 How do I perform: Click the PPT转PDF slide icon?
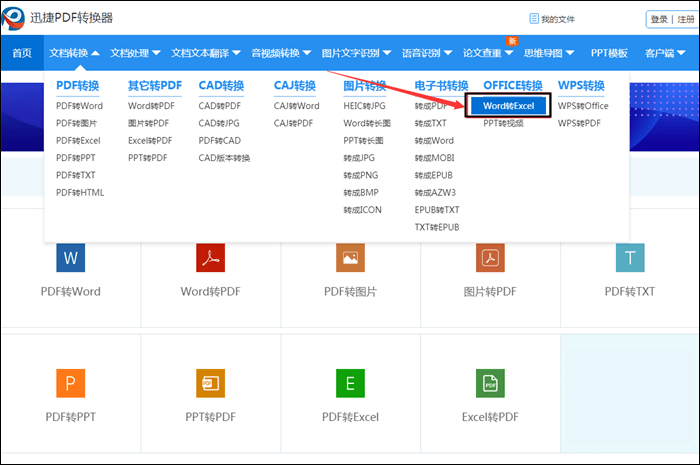click(x=210, y=383)
